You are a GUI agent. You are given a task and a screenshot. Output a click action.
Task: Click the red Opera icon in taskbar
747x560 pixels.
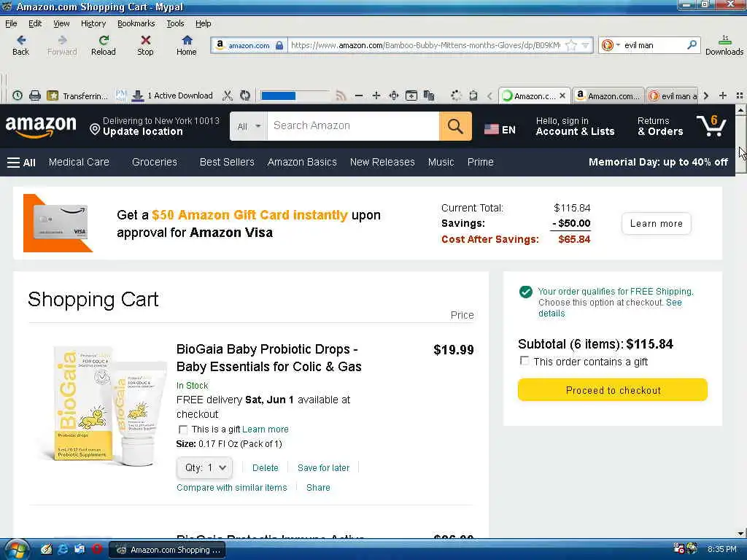[97, 550]
